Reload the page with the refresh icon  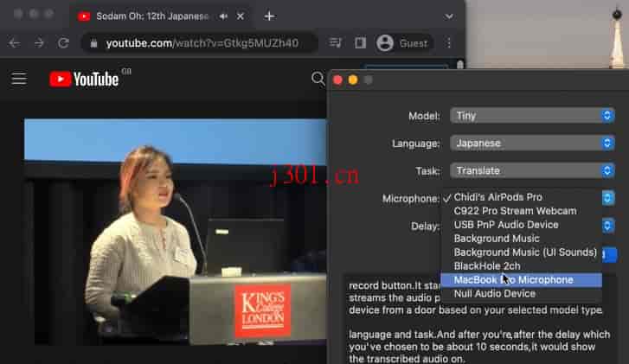pos(63,43)
